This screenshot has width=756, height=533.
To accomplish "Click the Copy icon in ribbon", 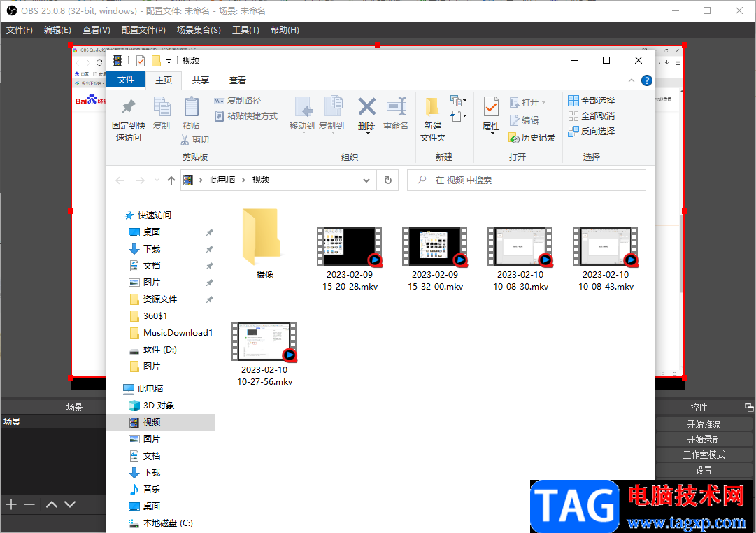I will [162, 107].
